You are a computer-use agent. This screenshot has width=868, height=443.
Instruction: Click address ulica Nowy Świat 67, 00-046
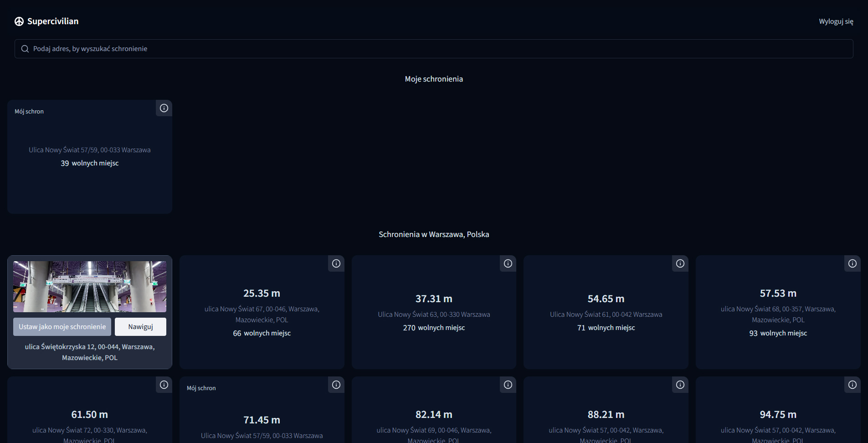pos(262,314)
